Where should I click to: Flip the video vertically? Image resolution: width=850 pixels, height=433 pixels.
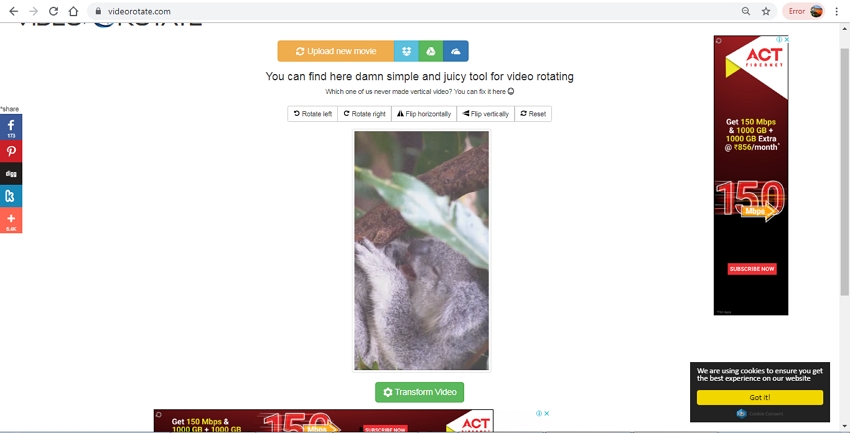[x=486, y=114]
